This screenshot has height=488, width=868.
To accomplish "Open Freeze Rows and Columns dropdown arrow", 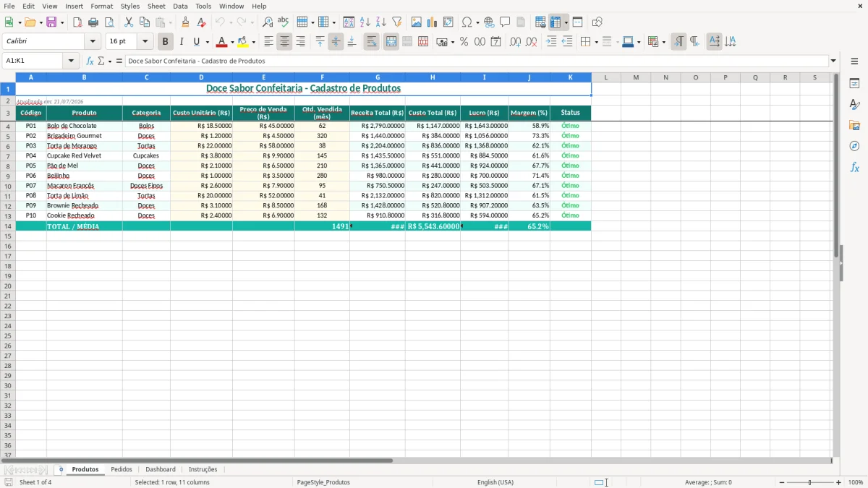I will coord(566,22).
